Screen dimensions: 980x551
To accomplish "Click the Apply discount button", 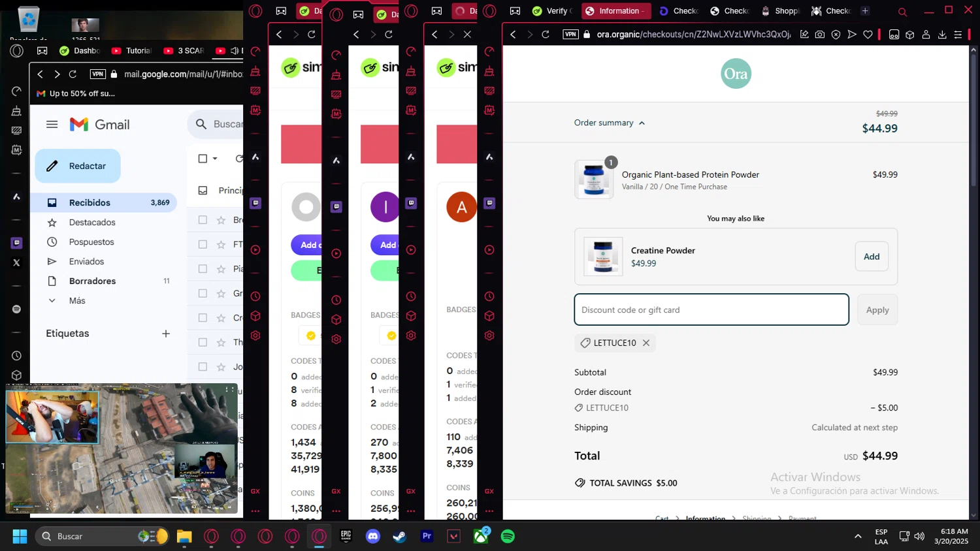I will click(877, 310).
